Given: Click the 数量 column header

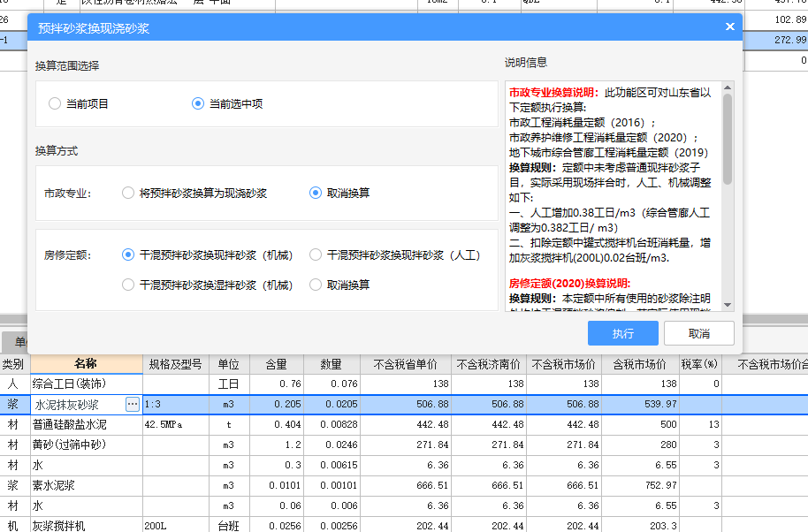Looking at the screenshot, I should point(332,364).
